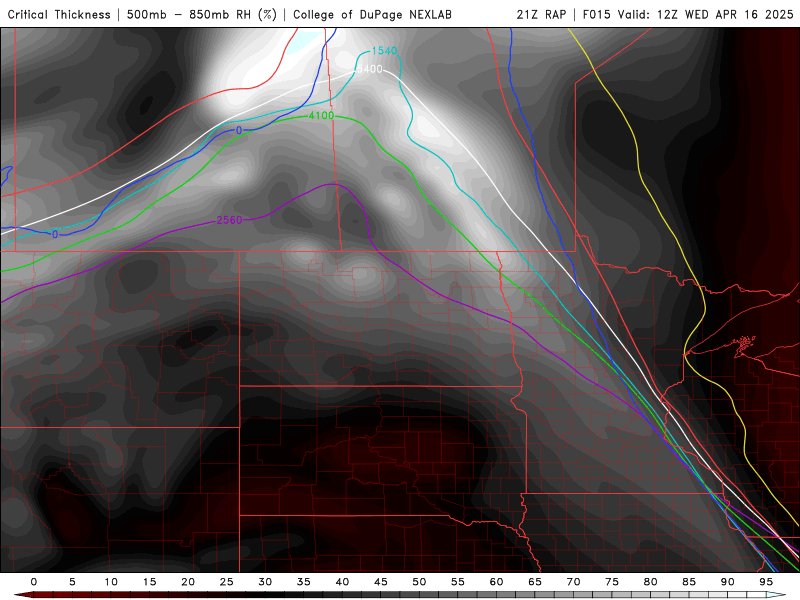The height and width of the screenshot is (600, 800).
Task: Click the "75" color scale tick label
Action: coord(612,582)
